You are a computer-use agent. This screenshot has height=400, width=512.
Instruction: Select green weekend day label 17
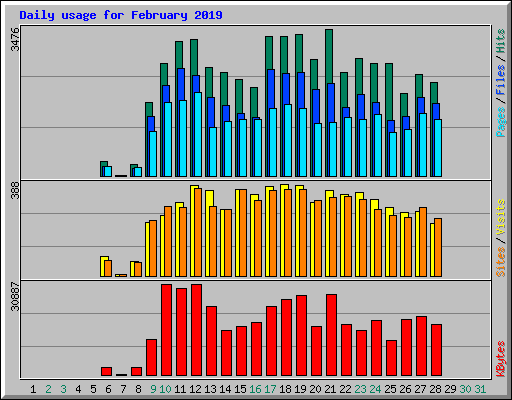270,389
